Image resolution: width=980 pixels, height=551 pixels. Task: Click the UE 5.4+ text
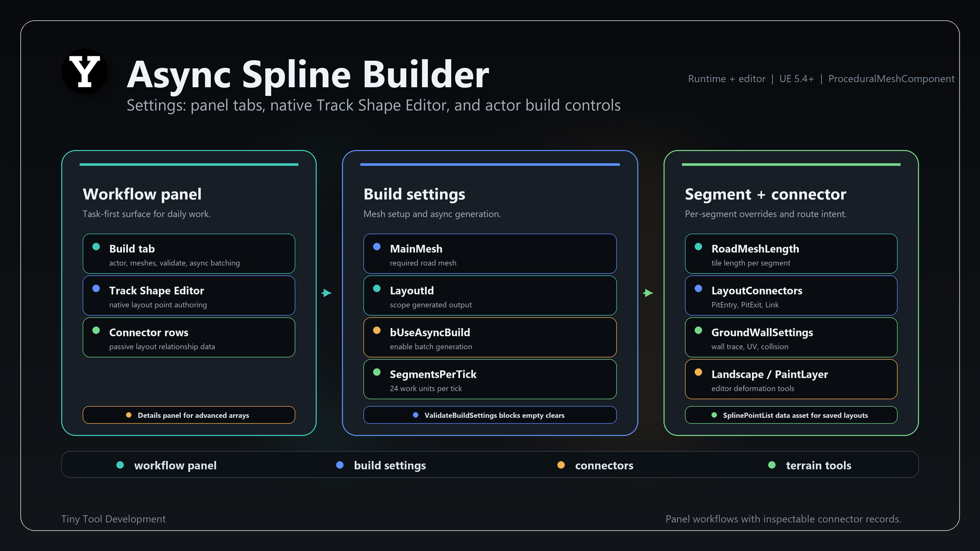796,79
